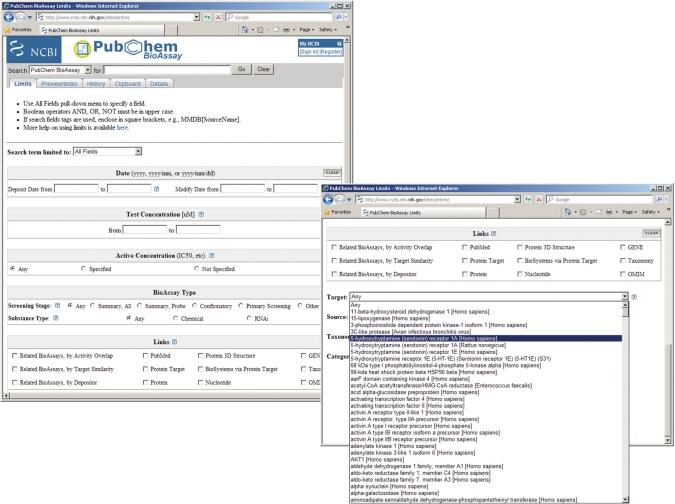
Task: Click the back arrow in right browser window
Action: tap(328, 200)
